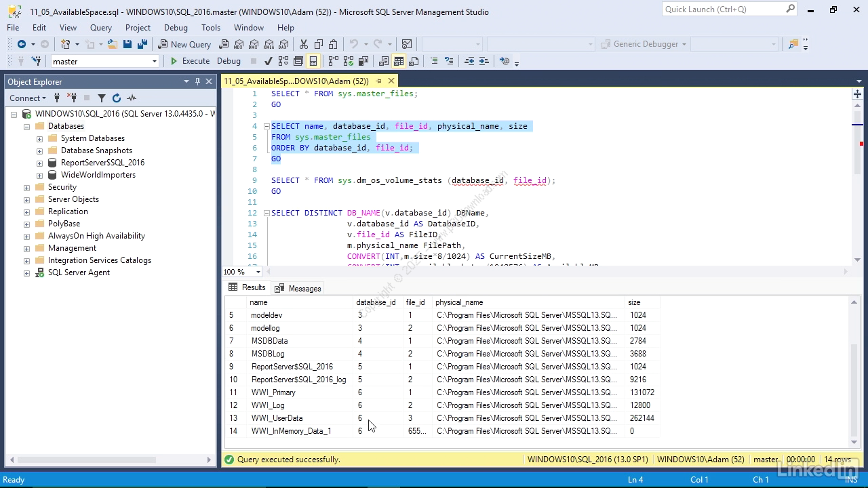The width and height of the screenshot is (868, 488).
Task: Click the Change Connection icon
Action: pos(37,61)
